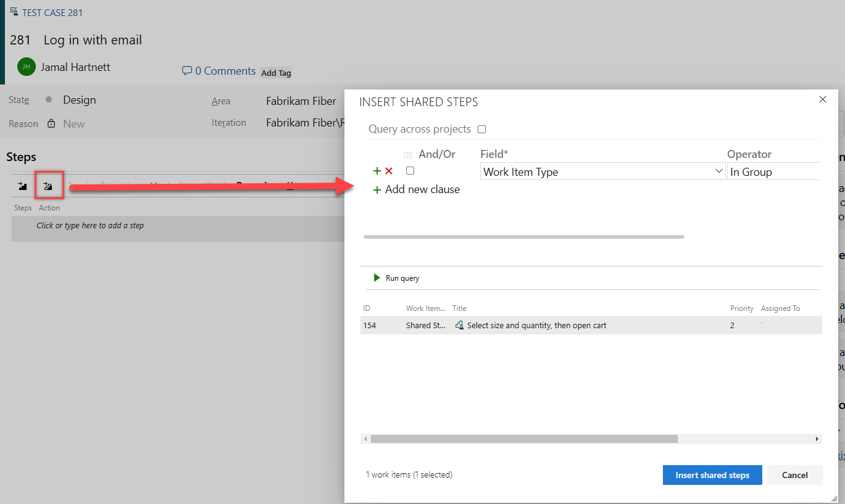Check the clause row selection checkbox
Viewport: 845px width, 504px height.
point(410,171)
